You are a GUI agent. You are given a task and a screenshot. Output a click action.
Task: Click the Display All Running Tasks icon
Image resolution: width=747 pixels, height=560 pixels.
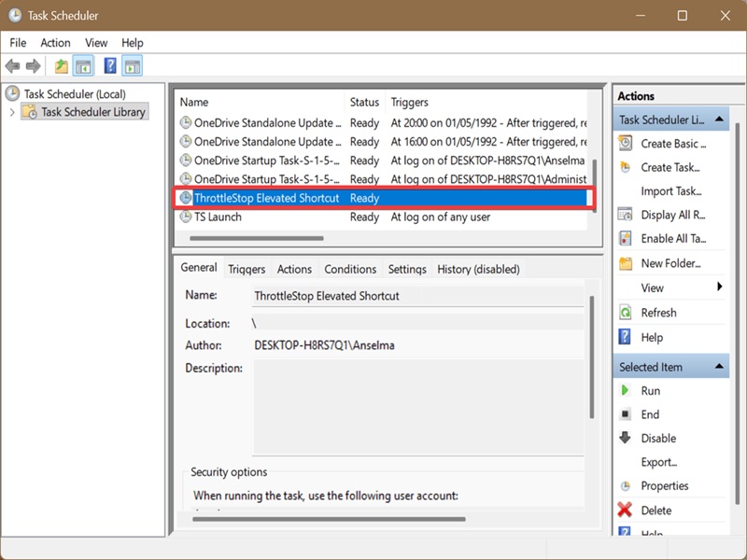click(x=625, y=215)
